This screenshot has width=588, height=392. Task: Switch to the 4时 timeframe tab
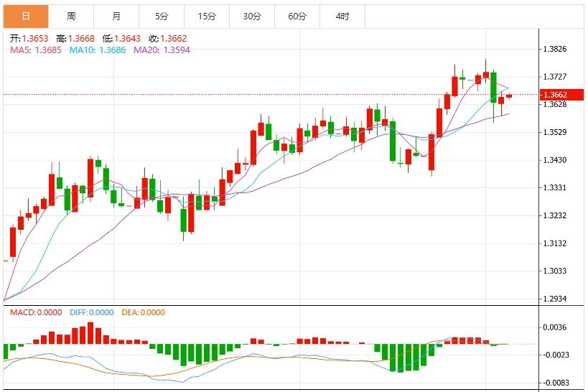pos(342,16)
